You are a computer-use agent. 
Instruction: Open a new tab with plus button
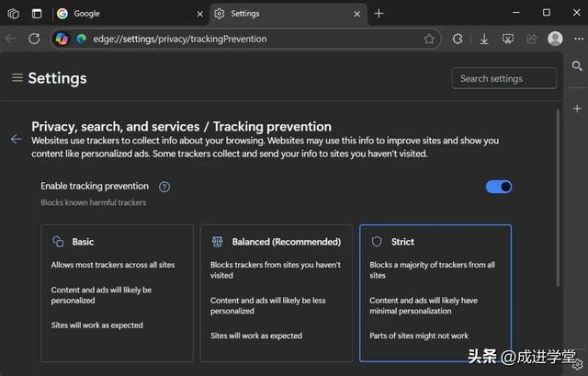pos(379,14)
